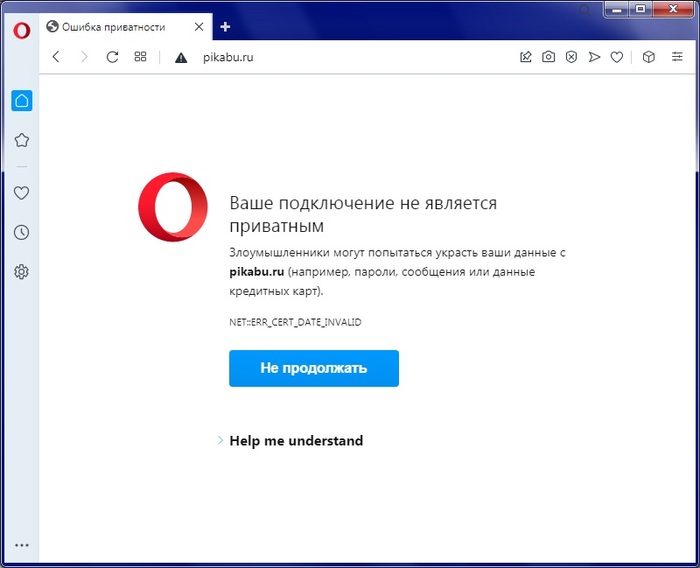This screenshot has width=700, height=568.
Task: Click the large Opera logo on error page
Action: [173, 207]
